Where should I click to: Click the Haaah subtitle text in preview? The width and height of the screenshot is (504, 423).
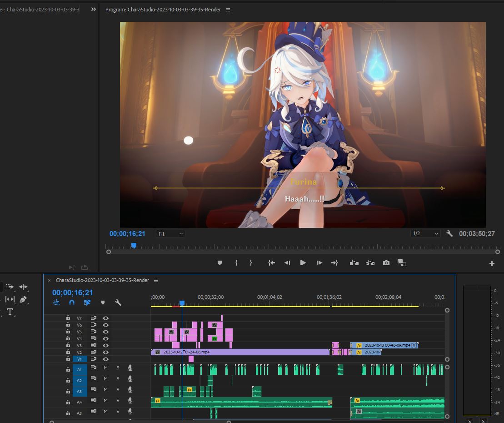[x=304, y=199]
